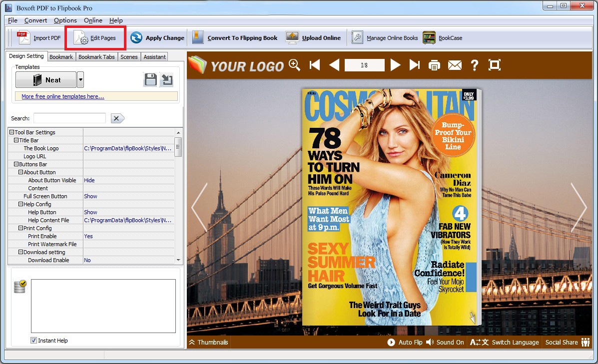
Task: Click the page number box showing 1/8
Action: click(364, 65)
